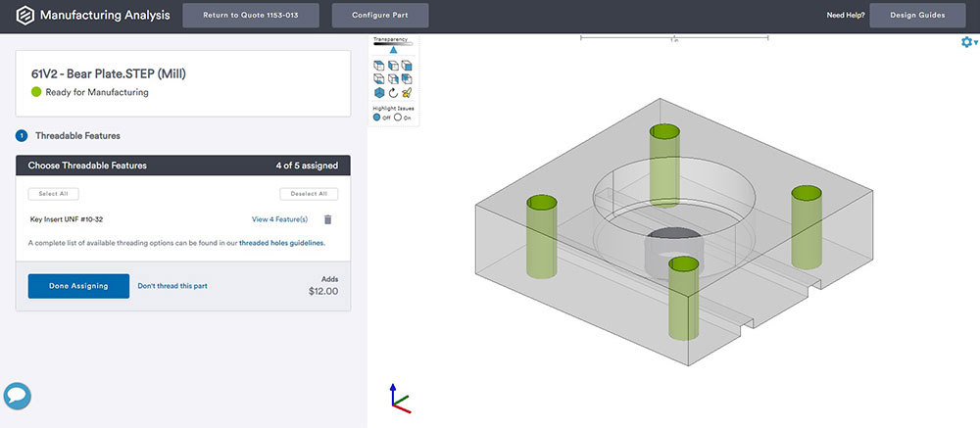980x428 pixels.
Task: Open the chat bubble support widget
Action: point(18,396)
